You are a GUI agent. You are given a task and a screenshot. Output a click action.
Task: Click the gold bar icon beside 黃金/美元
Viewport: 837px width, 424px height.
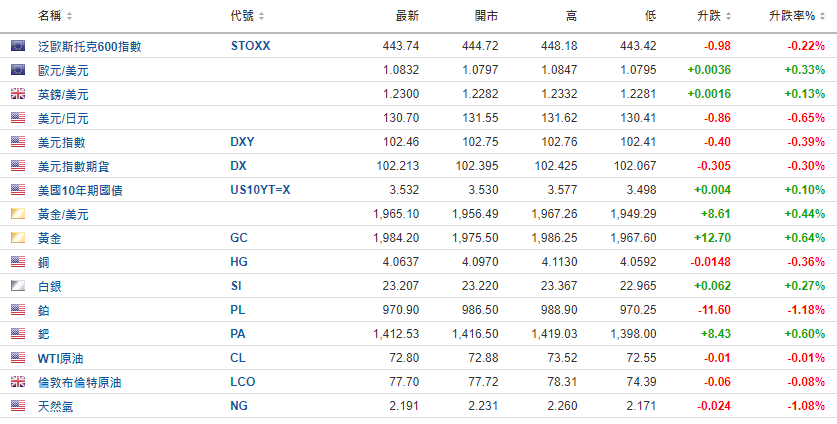click(18, 214)
